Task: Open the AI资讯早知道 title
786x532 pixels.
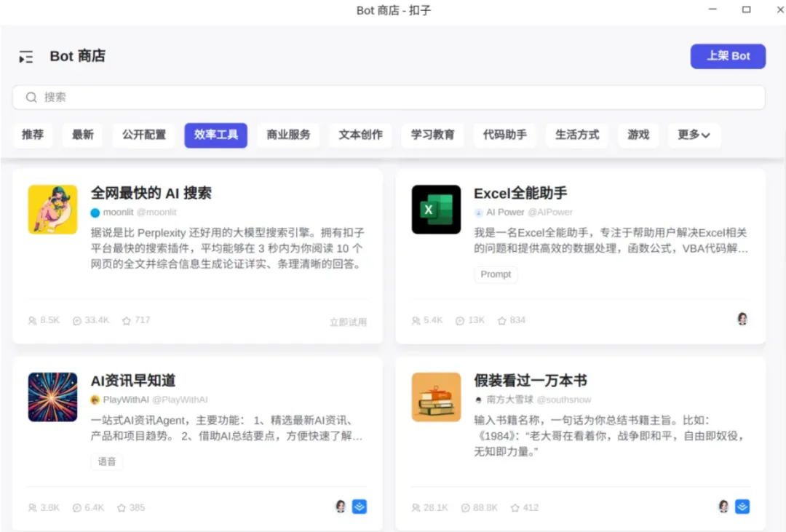Action: 133,381
